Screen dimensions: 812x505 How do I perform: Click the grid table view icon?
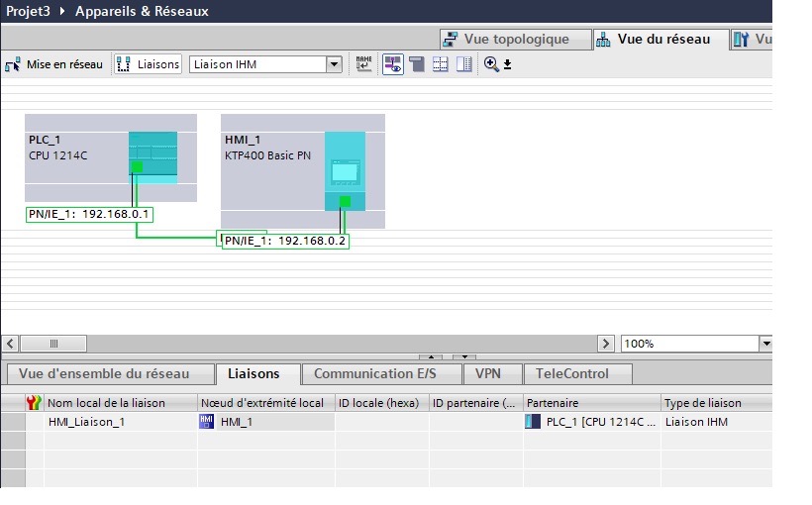(441, 64)
